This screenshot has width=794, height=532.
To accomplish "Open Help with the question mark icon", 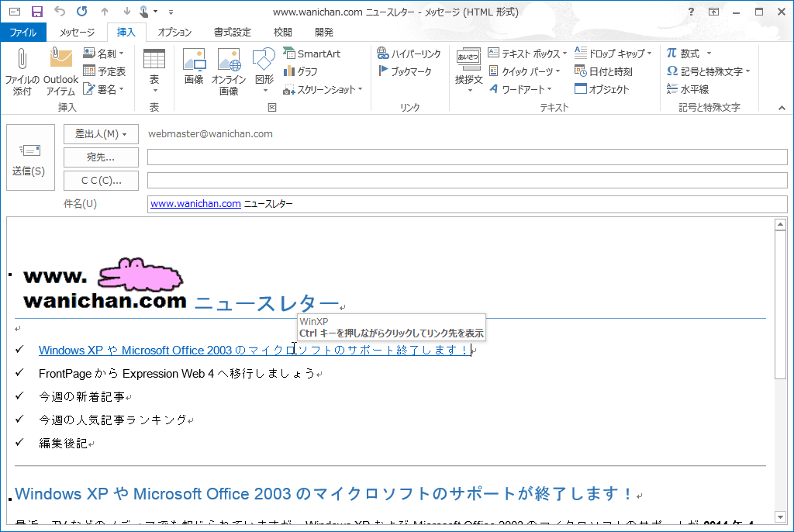I will click(x=691, y=12).
